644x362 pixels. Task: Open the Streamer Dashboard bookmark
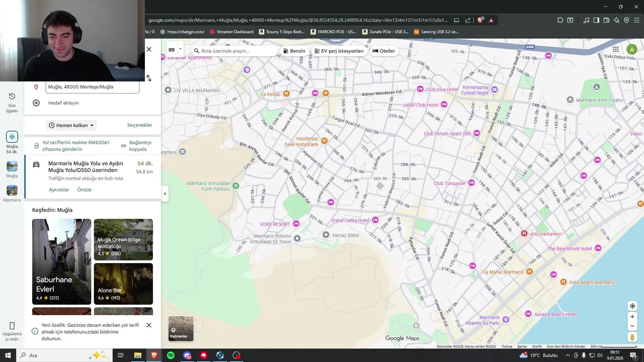click(231, 32)
